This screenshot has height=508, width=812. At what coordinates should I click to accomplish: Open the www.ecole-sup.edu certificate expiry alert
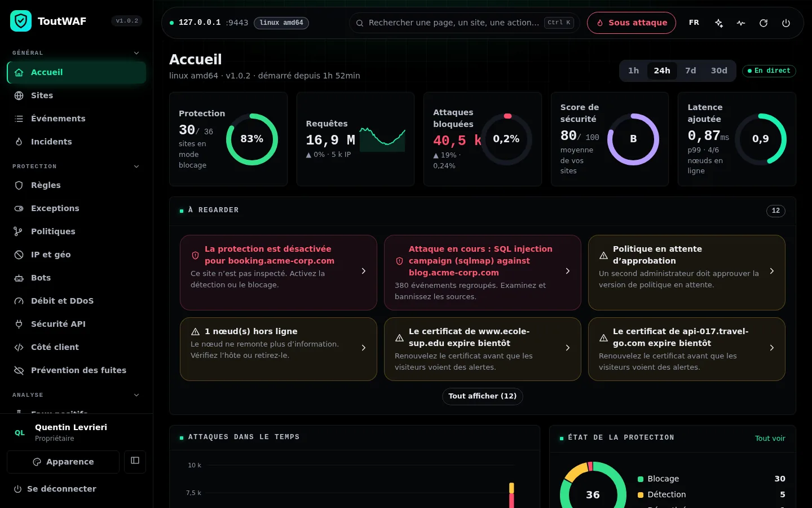point(483,349)
